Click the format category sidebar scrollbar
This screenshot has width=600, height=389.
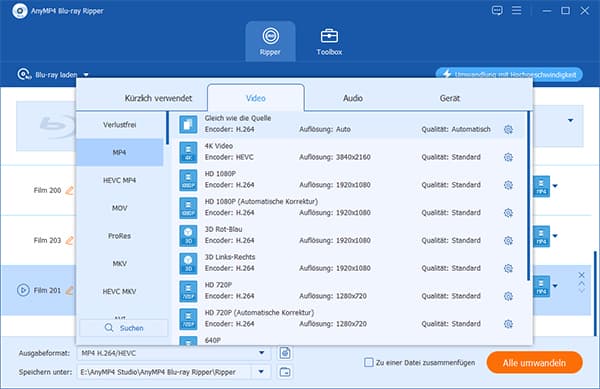point(167,128)
